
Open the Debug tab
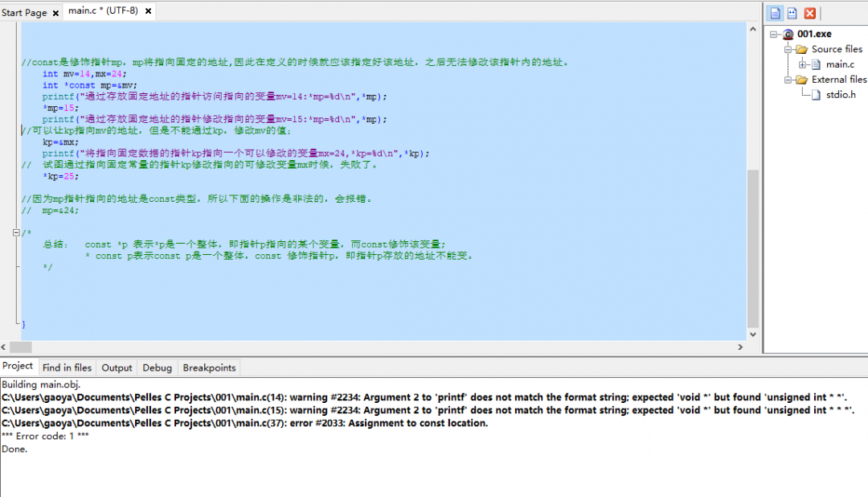158,368
